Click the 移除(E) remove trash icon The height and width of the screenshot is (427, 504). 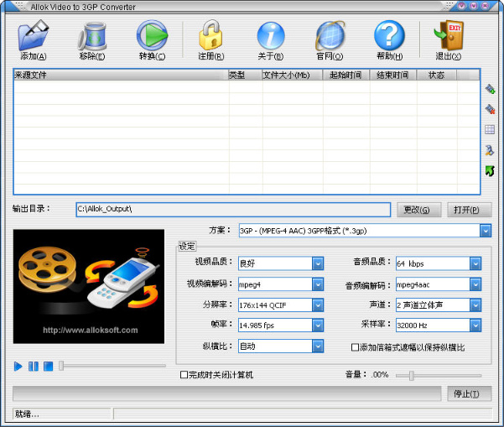[x=92, y=36]
